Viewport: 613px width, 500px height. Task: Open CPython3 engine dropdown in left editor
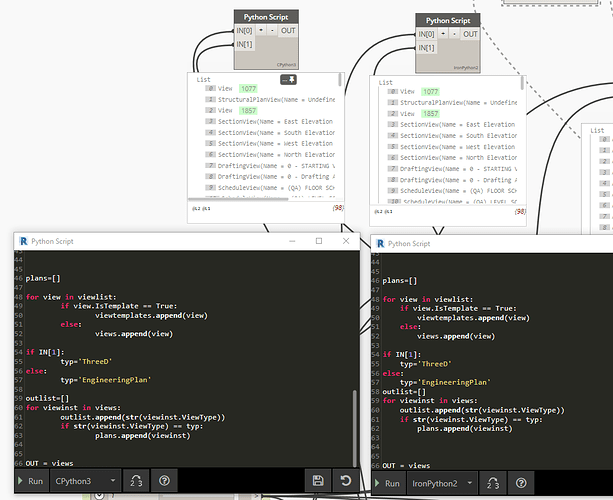(x=85, y=481)
